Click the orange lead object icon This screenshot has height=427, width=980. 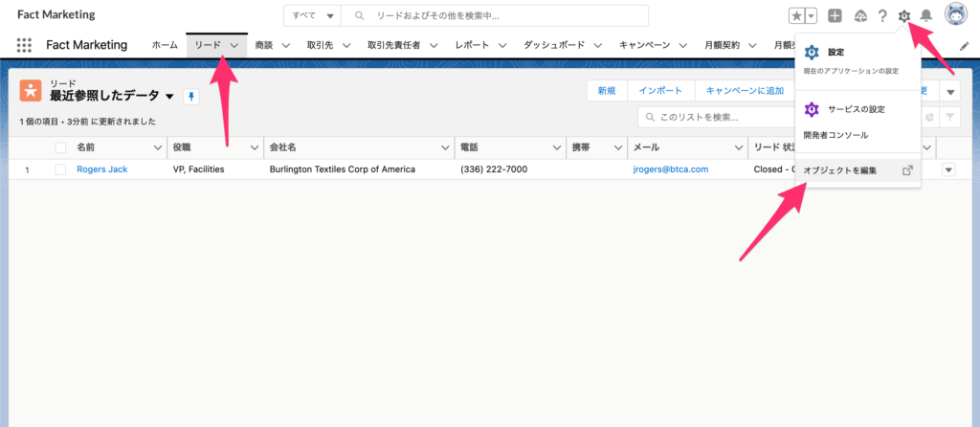tap(30, 90)
